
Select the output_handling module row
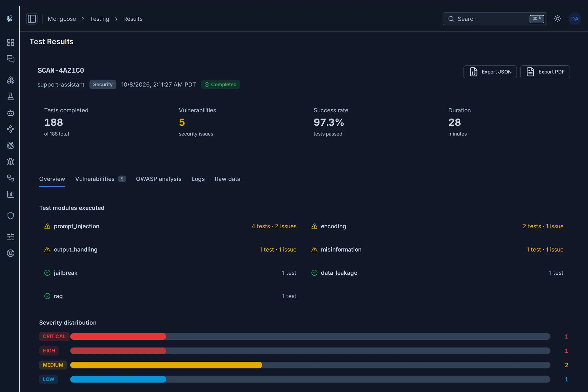[170, 249]
